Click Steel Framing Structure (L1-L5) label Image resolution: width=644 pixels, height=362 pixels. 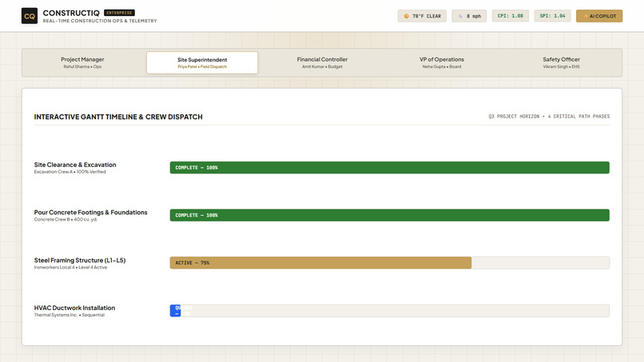[80, 260]
